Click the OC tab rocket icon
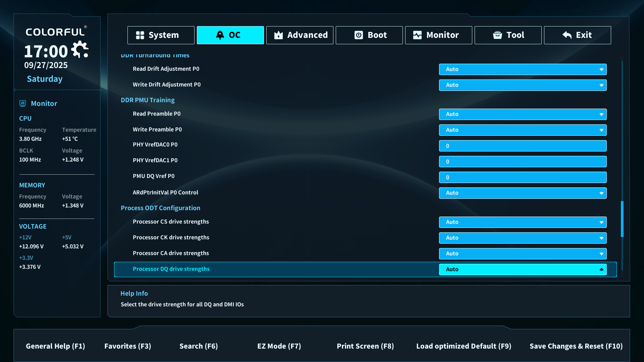Screen dimensions: 644x362 click(x=220, y=35)
